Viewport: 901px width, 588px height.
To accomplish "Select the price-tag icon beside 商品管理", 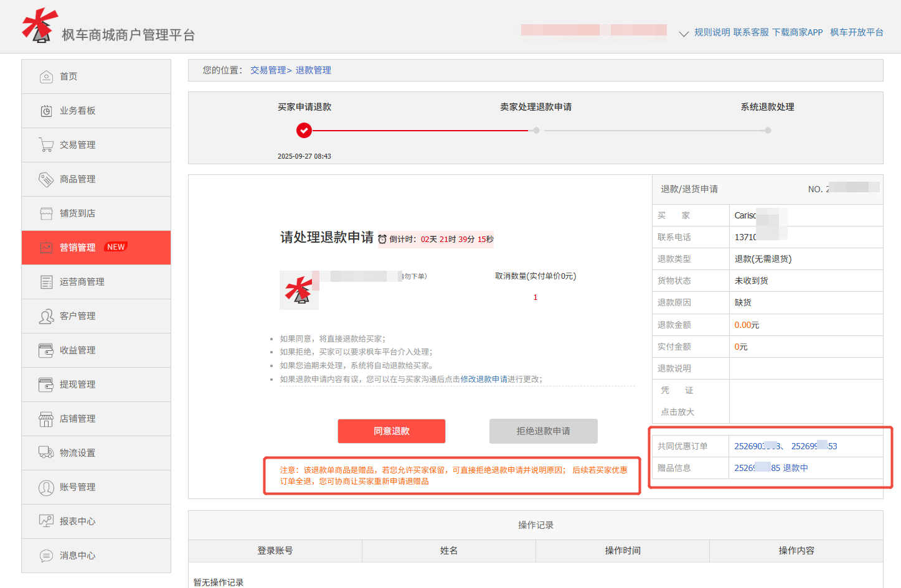I will (47, 179).
